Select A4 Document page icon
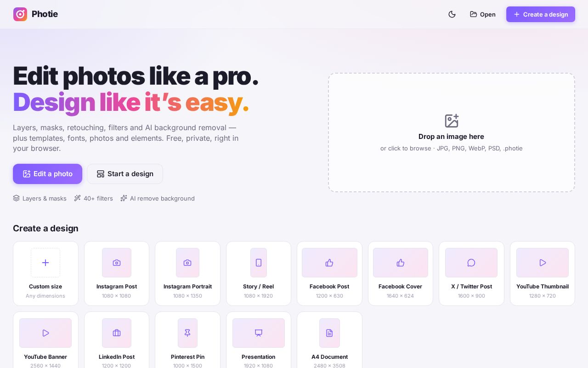 point(329,333)
